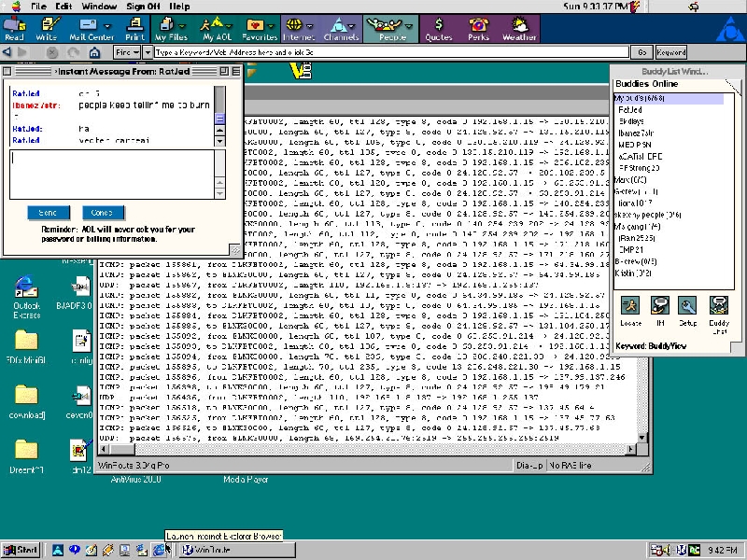Click the Buddy Chat icon
This screenshot has width=747, height=560.
point(718,310)
